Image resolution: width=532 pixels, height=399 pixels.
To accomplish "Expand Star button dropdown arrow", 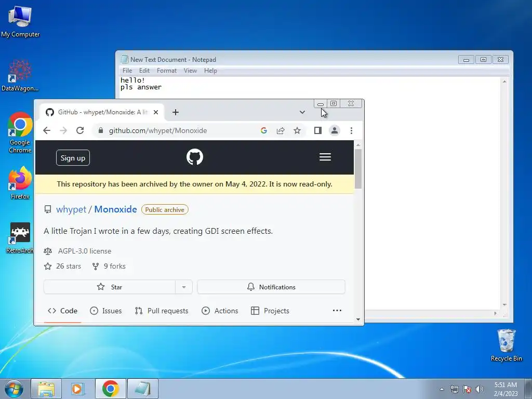I will [x=183, y=287].
